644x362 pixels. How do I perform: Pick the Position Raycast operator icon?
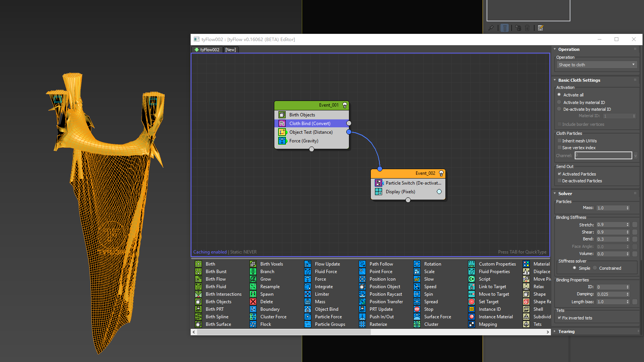point(363,294)
